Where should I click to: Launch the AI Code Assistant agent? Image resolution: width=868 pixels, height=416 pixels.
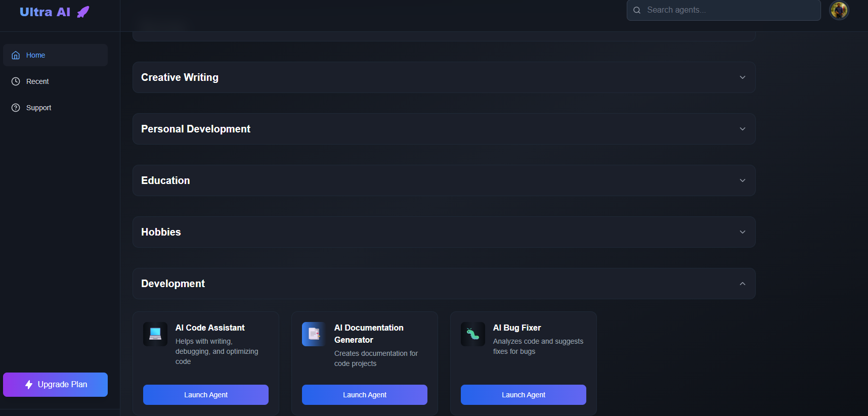[x=206, y=395]
